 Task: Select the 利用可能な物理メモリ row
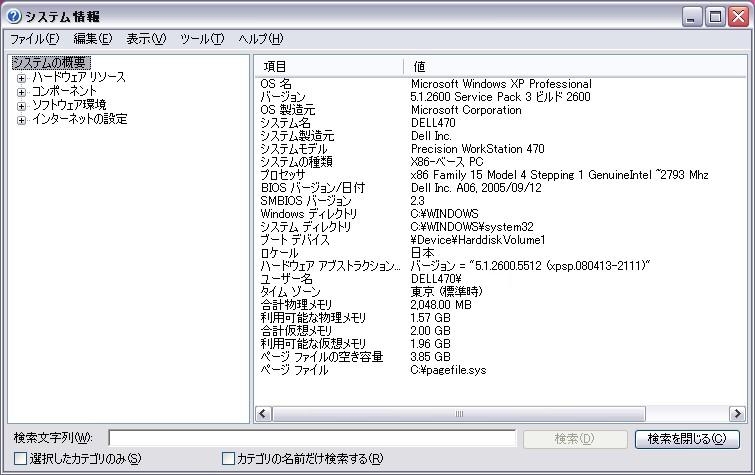point(501,318)
